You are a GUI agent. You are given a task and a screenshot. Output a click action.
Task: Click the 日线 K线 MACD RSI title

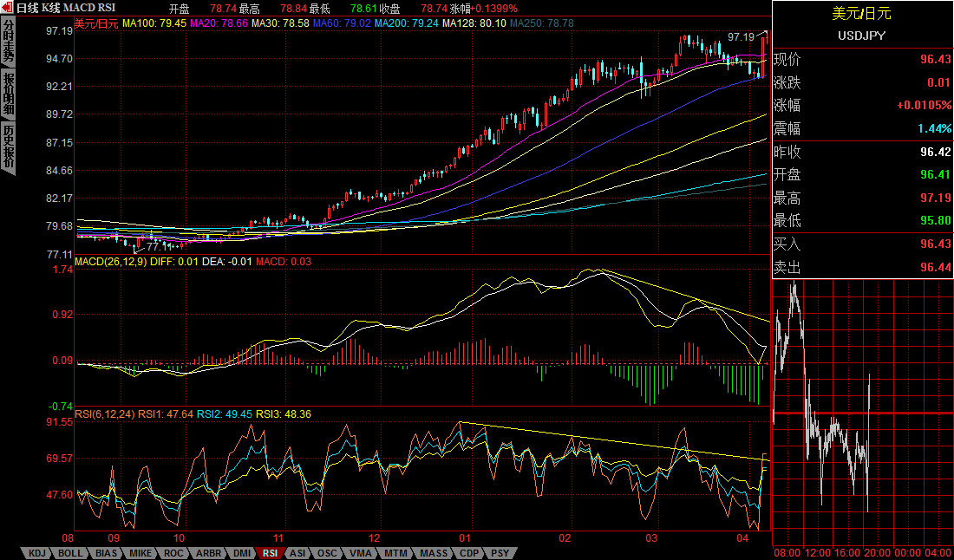[66, 8]
